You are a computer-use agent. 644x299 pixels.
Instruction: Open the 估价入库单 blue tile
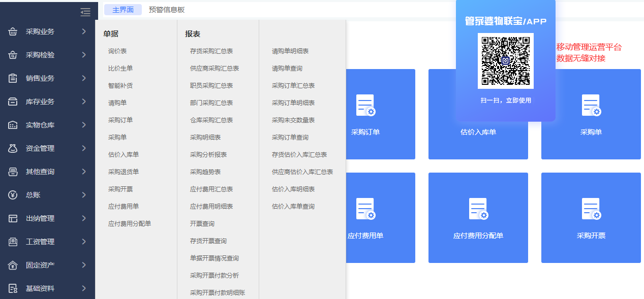pyautogui.click(x=478, y=114)
